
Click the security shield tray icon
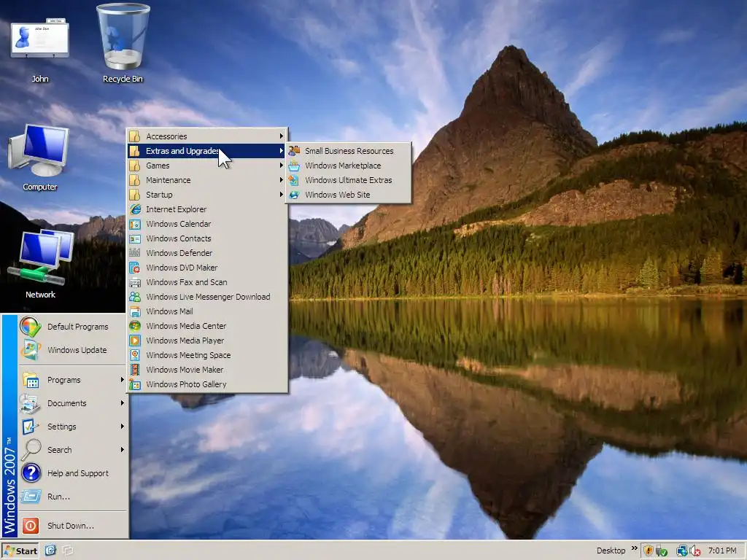(x=649, y=551)
